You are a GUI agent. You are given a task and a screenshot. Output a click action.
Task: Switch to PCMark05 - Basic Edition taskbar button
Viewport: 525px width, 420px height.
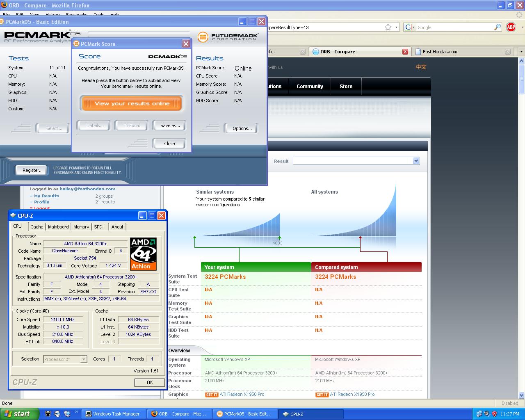pos(245,414)
